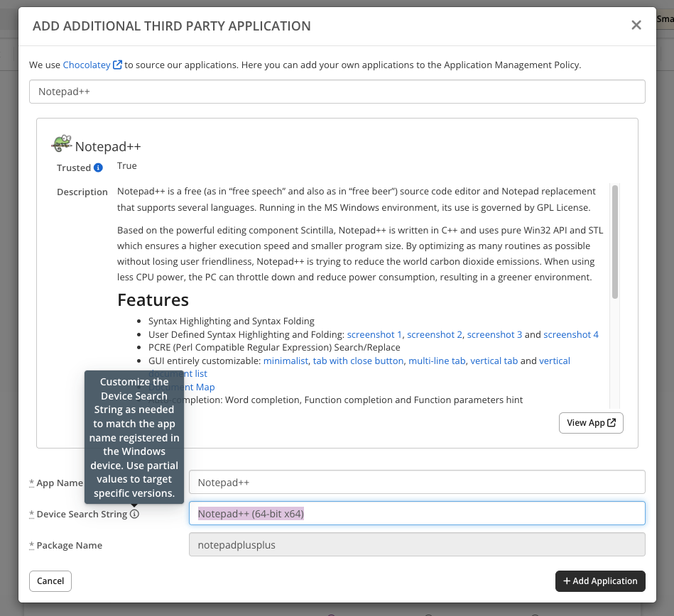The width and height of the screenshot is (674, 616).
Task: Open the screenshot 2 link
Action: coord(435,334)
